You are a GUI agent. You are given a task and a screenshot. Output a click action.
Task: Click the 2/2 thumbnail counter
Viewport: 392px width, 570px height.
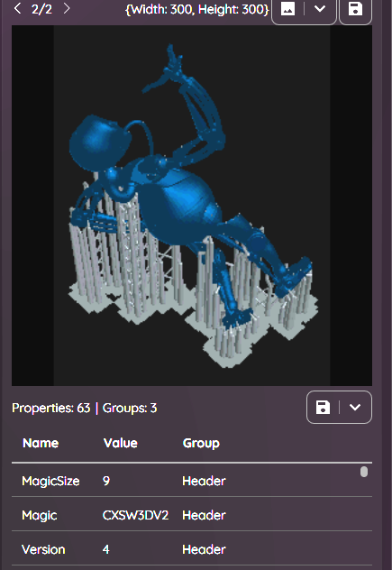point(41,9)
